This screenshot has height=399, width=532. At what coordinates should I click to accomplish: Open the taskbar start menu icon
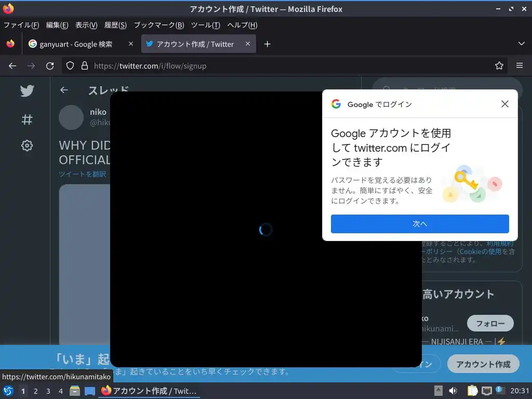[x=8, y=391]
